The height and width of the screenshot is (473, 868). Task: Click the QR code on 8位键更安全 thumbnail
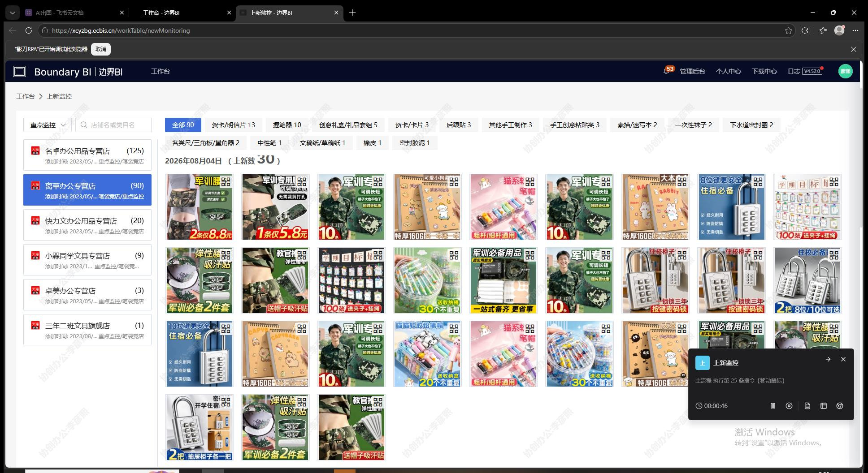[x=758, y=181]
